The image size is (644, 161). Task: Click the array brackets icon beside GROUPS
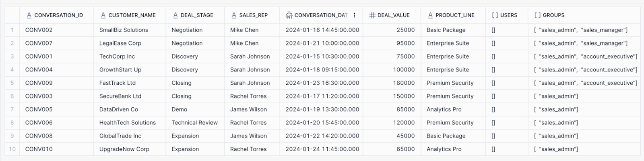point(537,15)
